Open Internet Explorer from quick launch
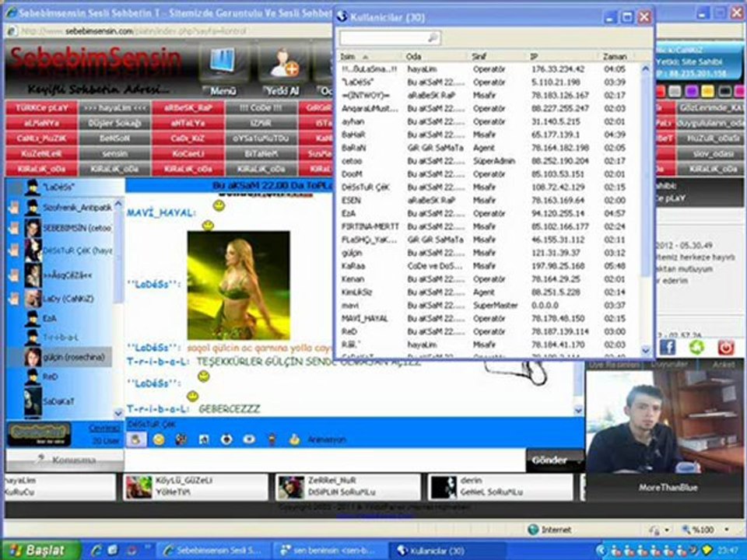 (x=96, y=551)
